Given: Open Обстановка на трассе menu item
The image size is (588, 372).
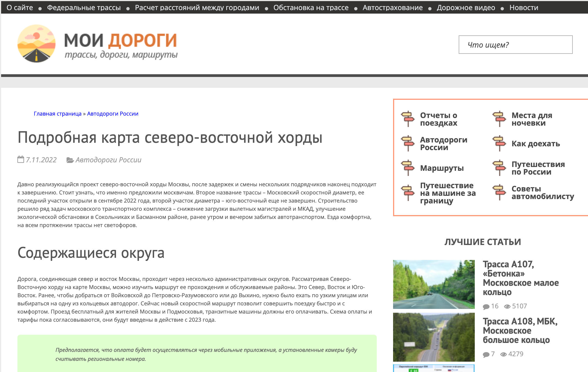Looking at the screenshot, I should tap(311, 8).
